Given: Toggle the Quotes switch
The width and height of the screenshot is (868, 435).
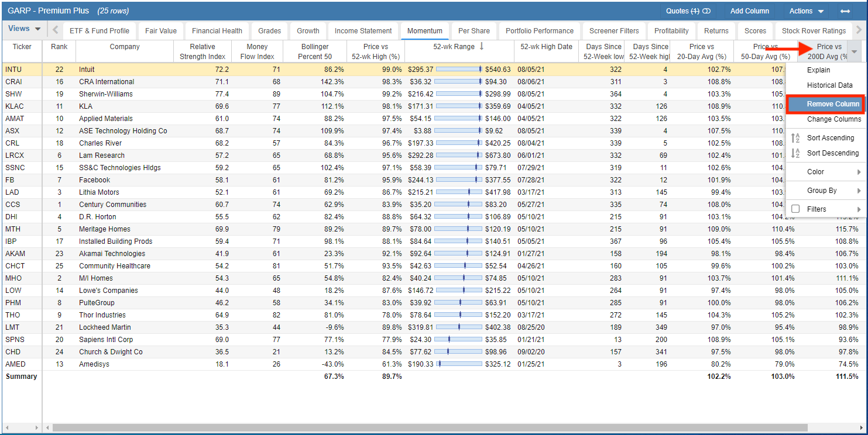Looking at the screenshot, I should pos(706,11).
